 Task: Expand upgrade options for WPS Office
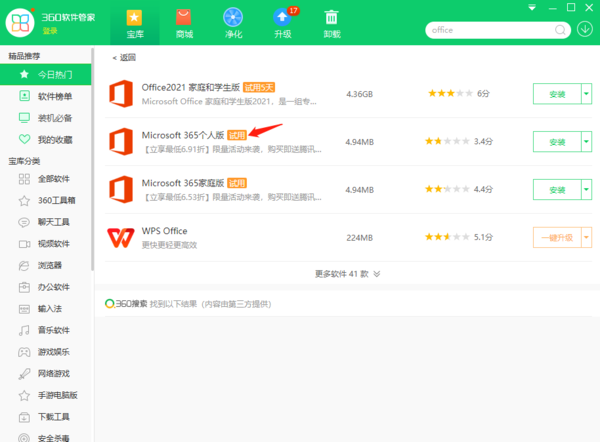point(586,237)
